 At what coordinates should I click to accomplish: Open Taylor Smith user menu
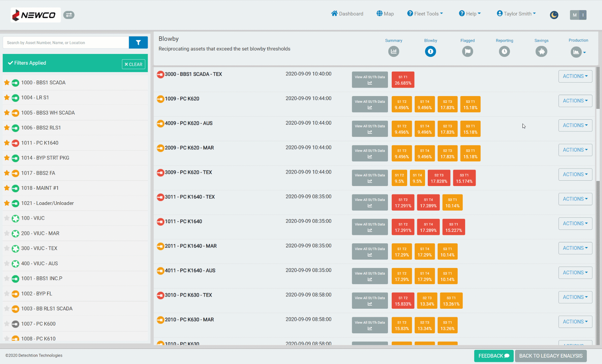516,13
